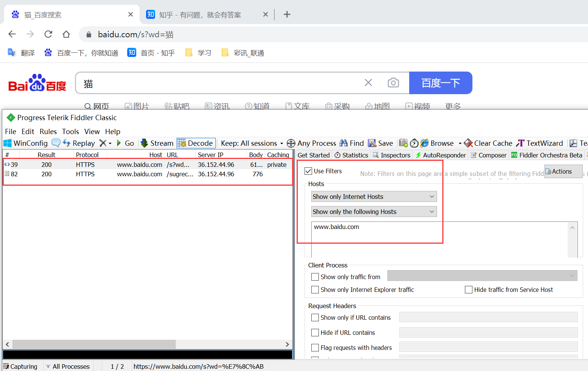Image resolution: width=588 pixels, height=371 pixels.
Task: Open the Show only Internet Hosts dropdown
Action: (x=374, y=197)
